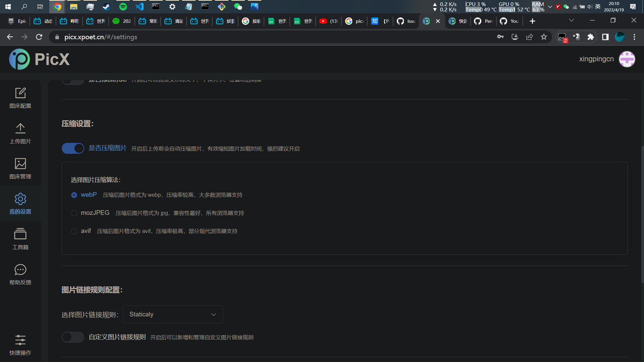Switch to the Issues GitHub tab
Screen dimensions: 644x362
[x=406, y=21]
